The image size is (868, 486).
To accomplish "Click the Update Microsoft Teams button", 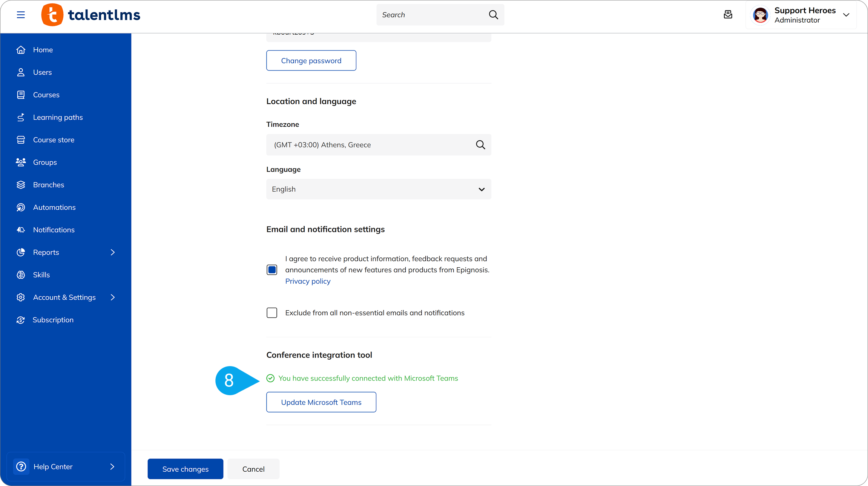I will 321,402.
